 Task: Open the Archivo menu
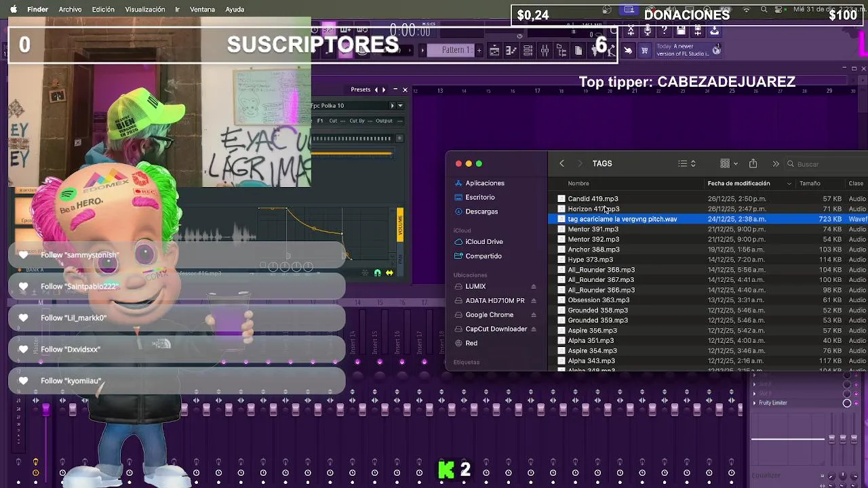[70, 9]
